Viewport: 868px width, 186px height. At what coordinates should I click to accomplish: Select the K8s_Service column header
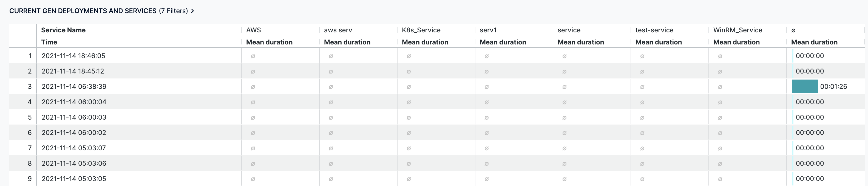(421, 30)
